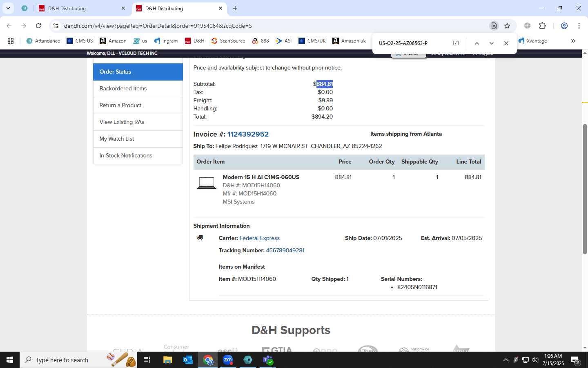Open the Attandance bookmark
Screen dimensions: 588x368
[x=43, y=41]
